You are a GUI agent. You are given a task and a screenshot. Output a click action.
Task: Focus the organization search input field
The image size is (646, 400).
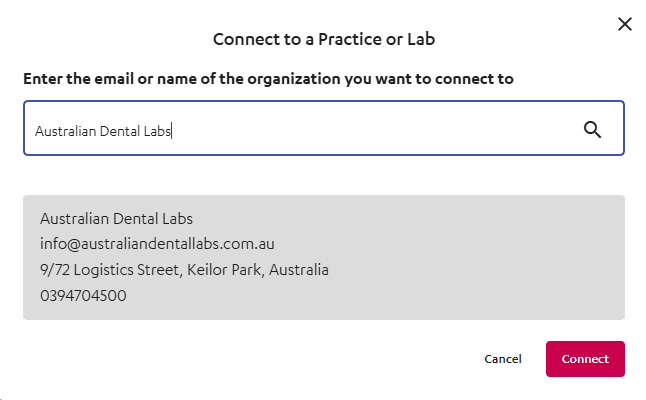coord(324,128)
